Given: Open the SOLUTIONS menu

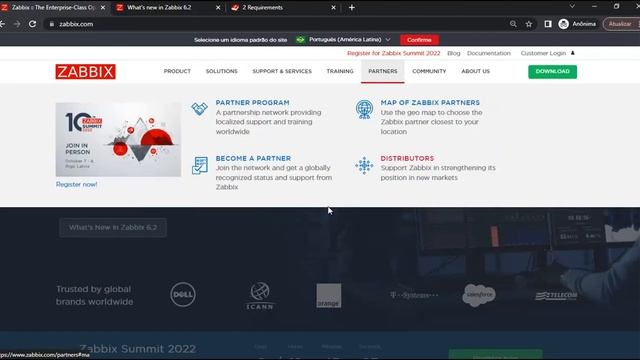Looking at the screenshot, I should click(222, 71).
